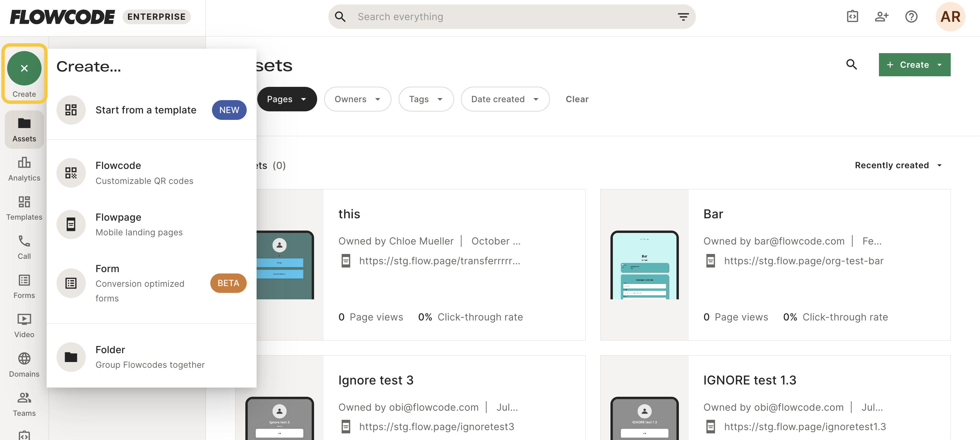
Task: Focus the Search everything field
Action: (x=512, y=17)
